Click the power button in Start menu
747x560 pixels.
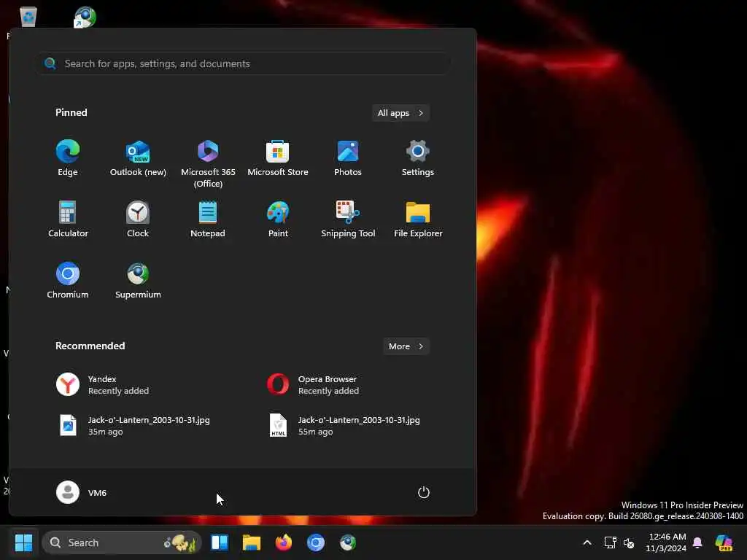[424, 492]
